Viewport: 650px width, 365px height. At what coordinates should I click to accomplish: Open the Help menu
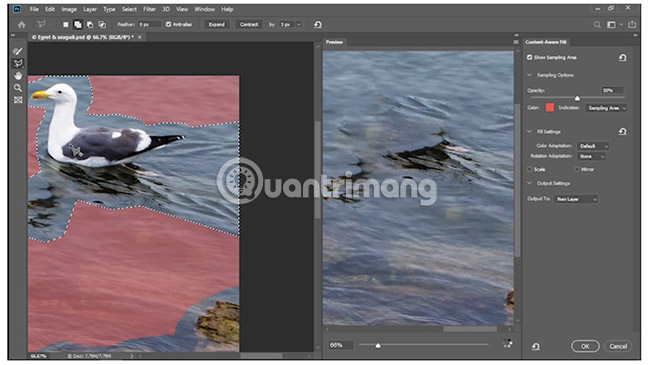[227, 9]
